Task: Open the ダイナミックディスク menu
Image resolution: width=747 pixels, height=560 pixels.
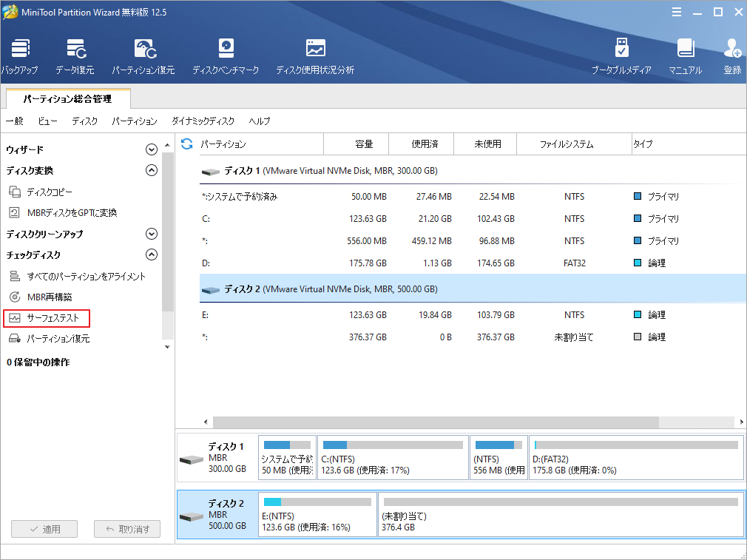Action: click(x=203, y=121)
